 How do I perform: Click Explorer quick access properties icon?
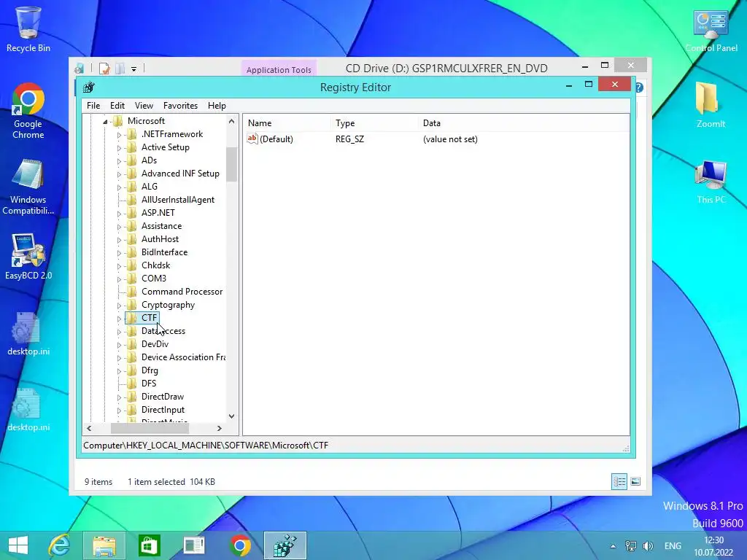click(x=104, y=69)
